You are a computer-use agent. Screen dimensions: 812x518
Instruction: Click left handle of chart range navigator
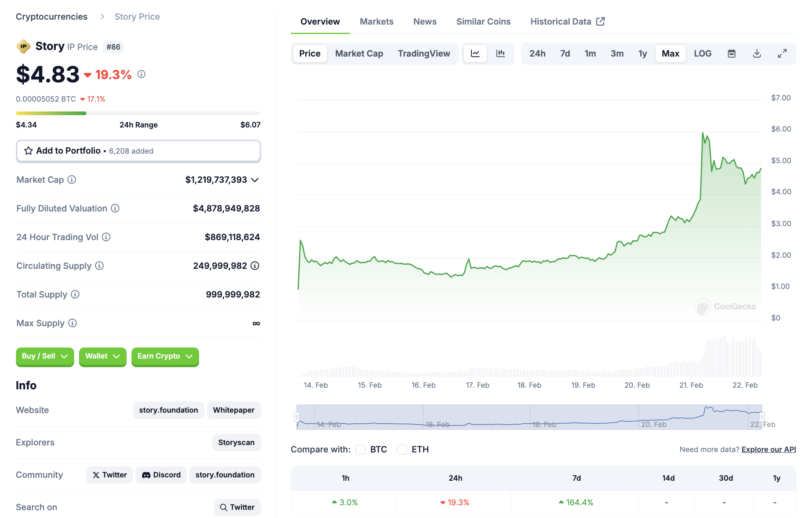297,417
